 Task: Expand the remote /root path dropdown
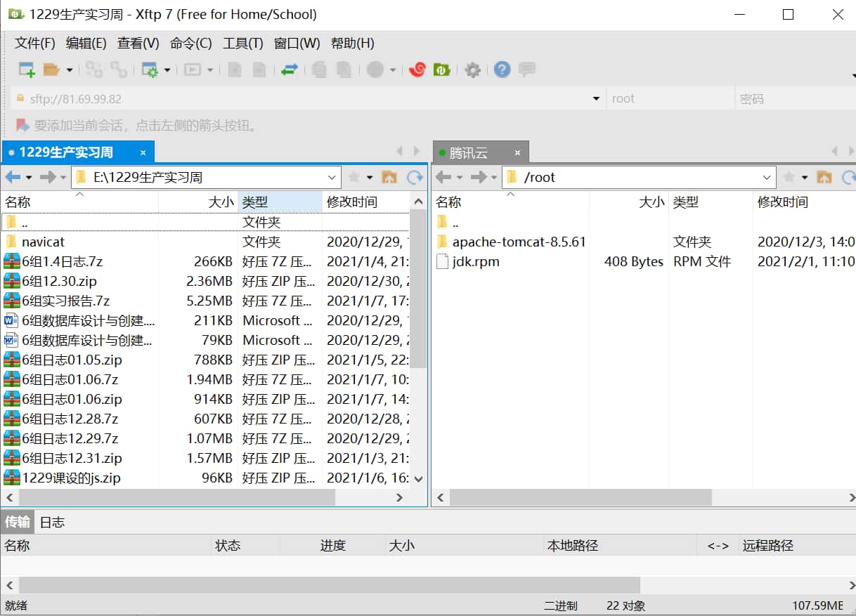point(767,177)
